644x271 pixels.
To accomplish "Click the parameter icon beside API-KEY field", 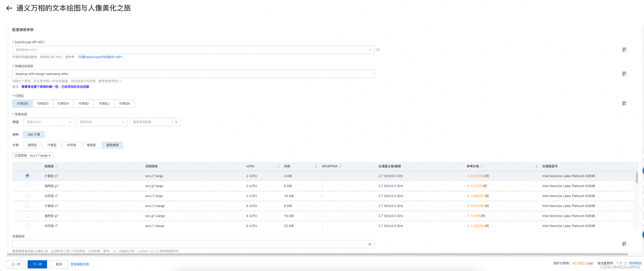I will click(624, 50).
